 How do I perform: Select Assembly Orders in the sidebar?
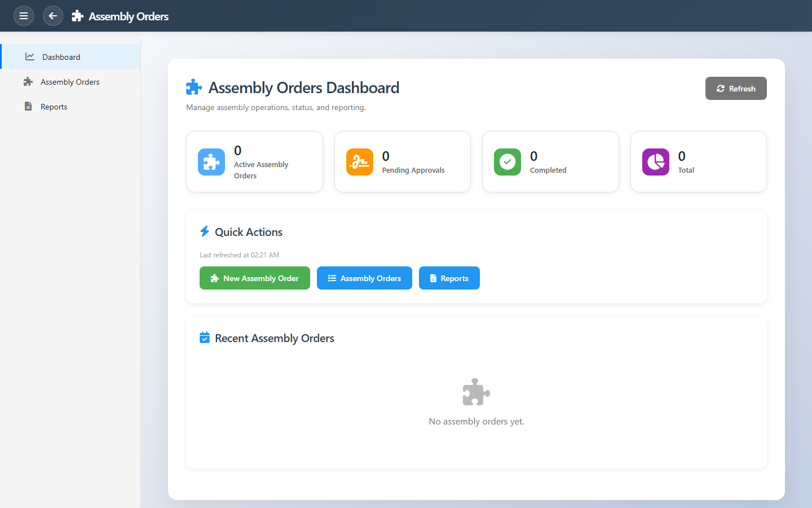pos(70,82)
